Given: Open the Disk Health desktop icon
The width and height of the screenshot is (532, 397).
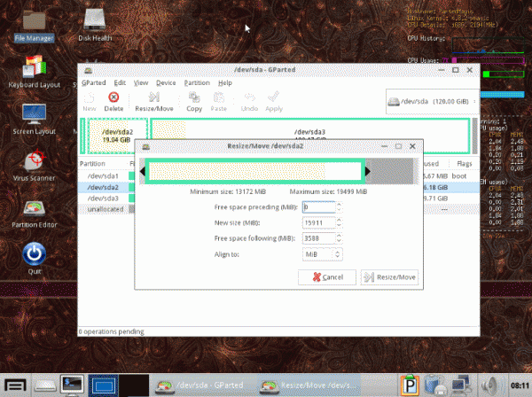Looking at the screenshot, I should coord(94,24).
